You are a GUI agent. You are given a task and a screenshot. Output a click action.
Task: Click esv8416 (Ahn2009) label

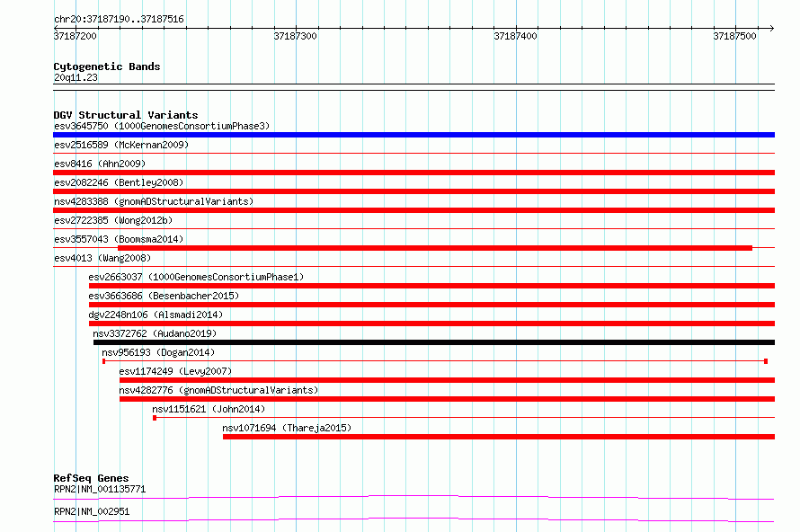click(x=100, y=164)
